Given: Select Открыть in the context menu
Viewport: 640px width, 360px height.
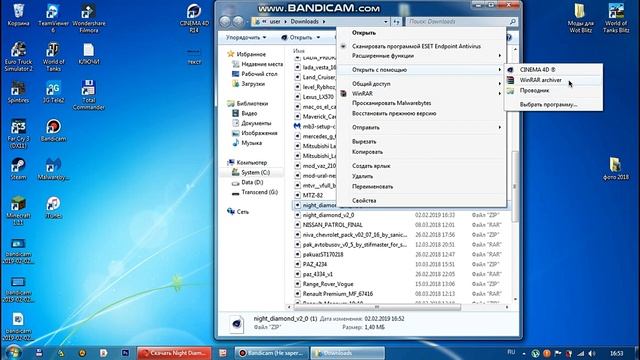Looking at the screenshot, I should pos(421,33).
